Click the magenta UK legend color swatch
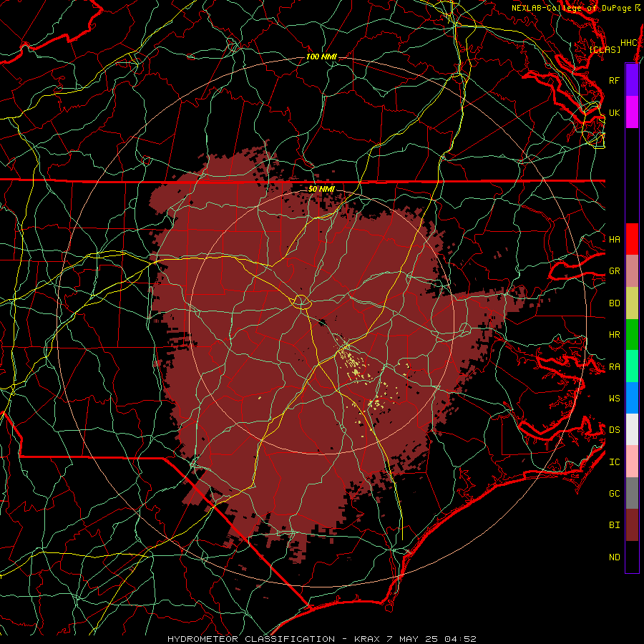Image resolution: width=644 pixels, height=644 pixels. tap(632, 112)
